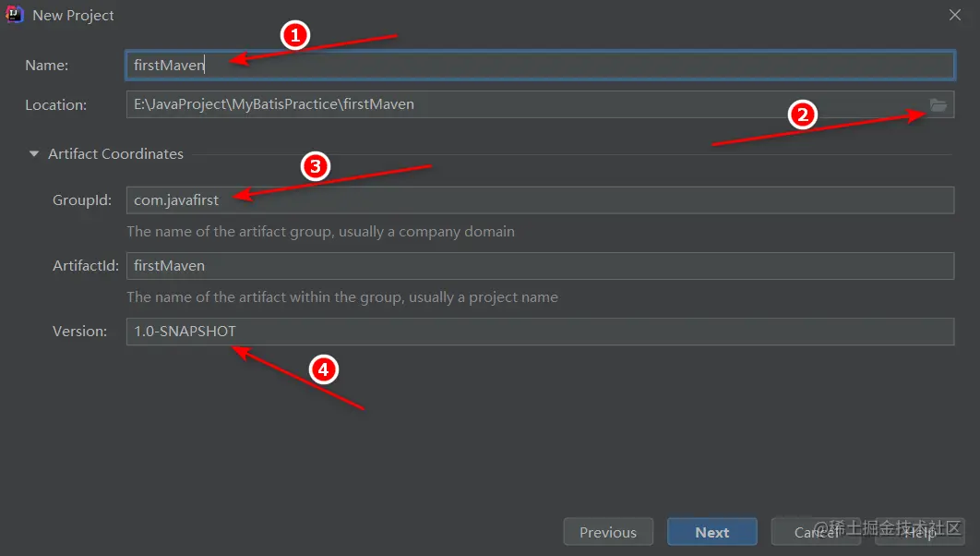Click into the ArtifactId field
The width and height of the screenshot is (980, 556).
click(x=540, y=266)
